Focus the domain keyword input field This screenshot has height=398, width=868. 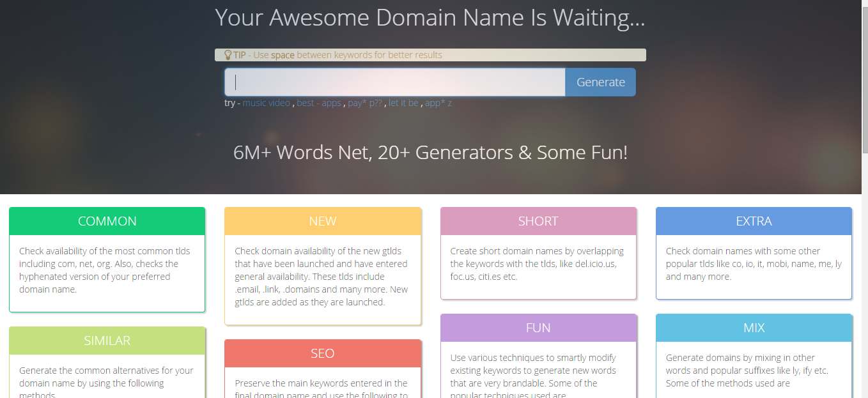(394, 82)
